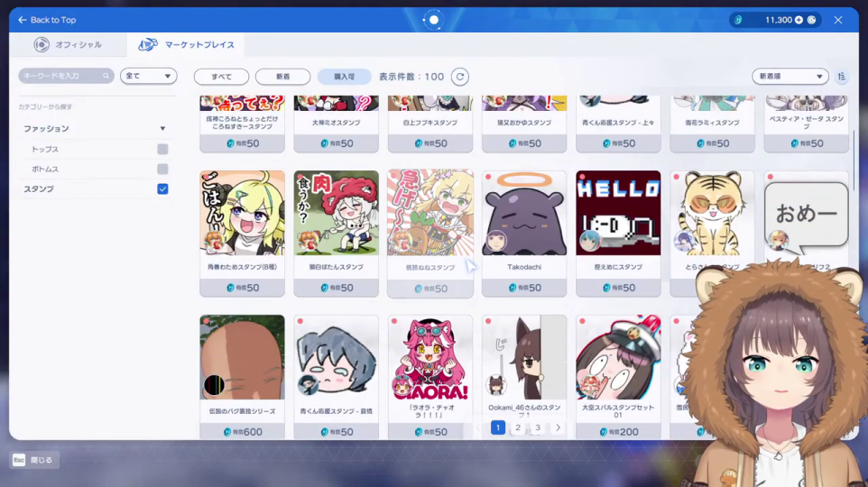The width and height of the screenshot is (868, 487).
Task: Click coin balance icon beside 11,300
Action: 738,20
